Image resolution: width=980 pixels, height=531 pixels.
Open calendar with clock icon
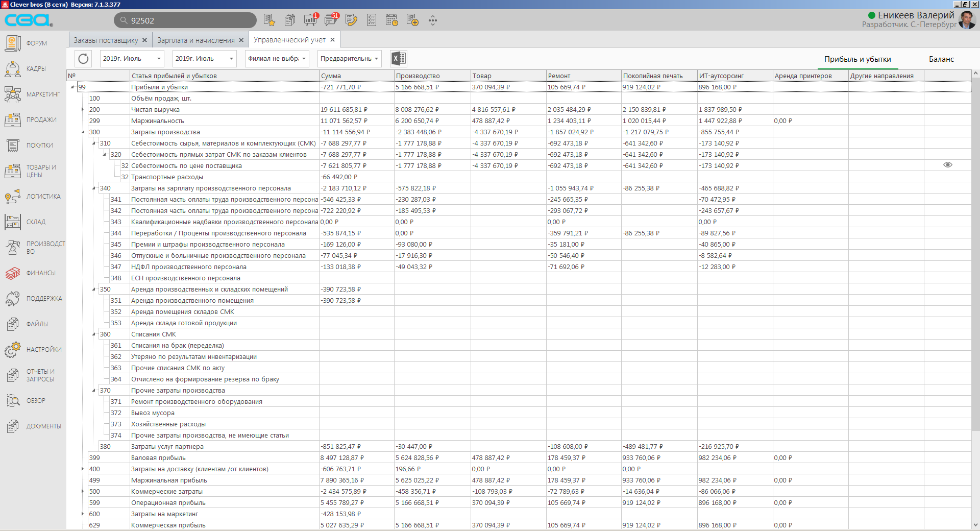391,20
